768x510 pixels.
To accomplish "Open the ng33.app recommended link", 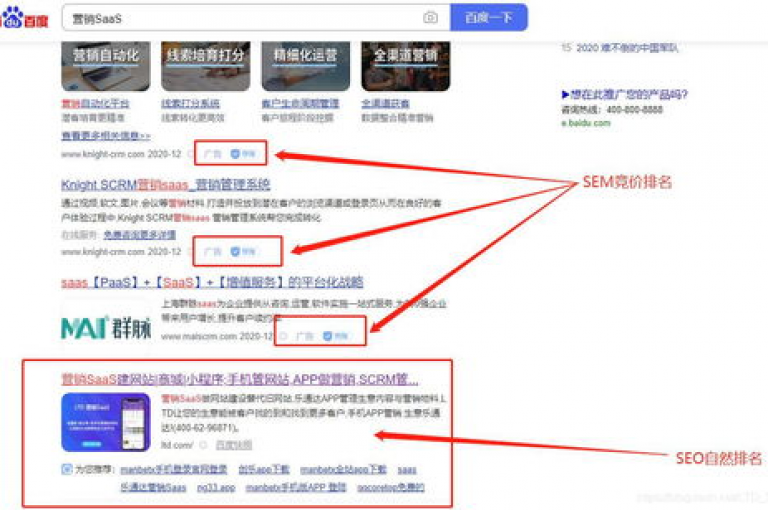I will tap(216, 487).
